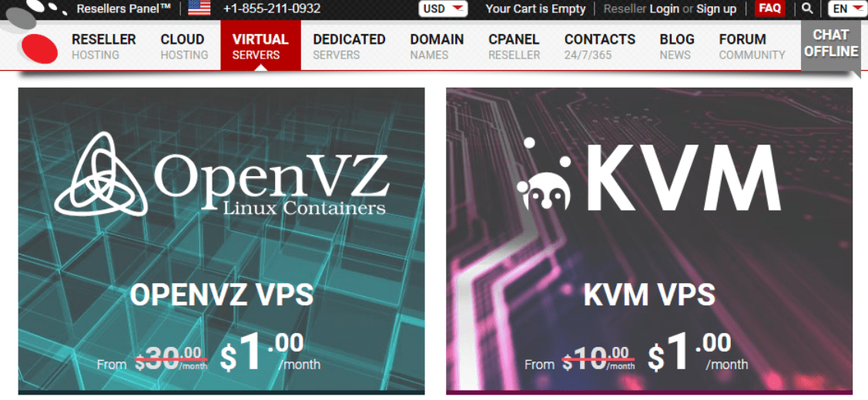Expand the USD currency dropdown
Screen dimensions: 868x400
click(444, 9)
